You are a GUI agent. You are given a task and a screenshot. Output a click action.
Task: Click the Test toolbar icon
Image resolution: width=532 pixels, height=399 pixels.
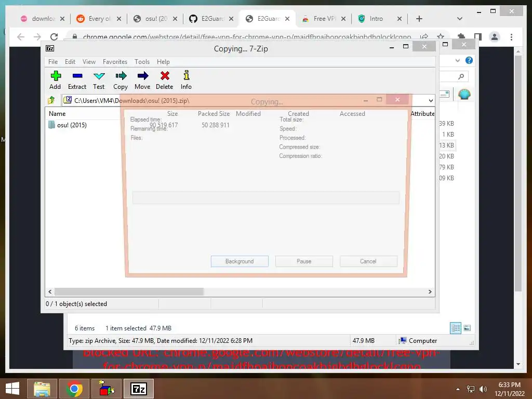99,80
